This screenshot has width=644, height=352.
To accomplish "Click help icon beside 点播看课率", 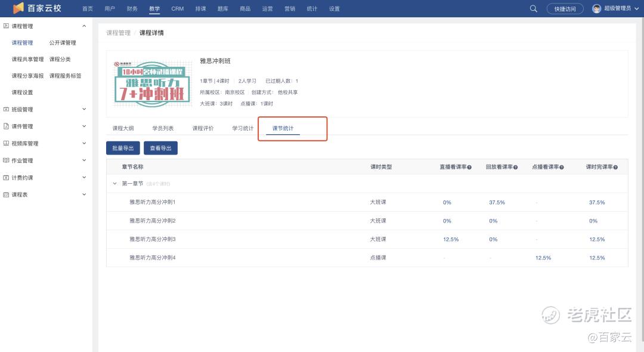I will point(562,167).
